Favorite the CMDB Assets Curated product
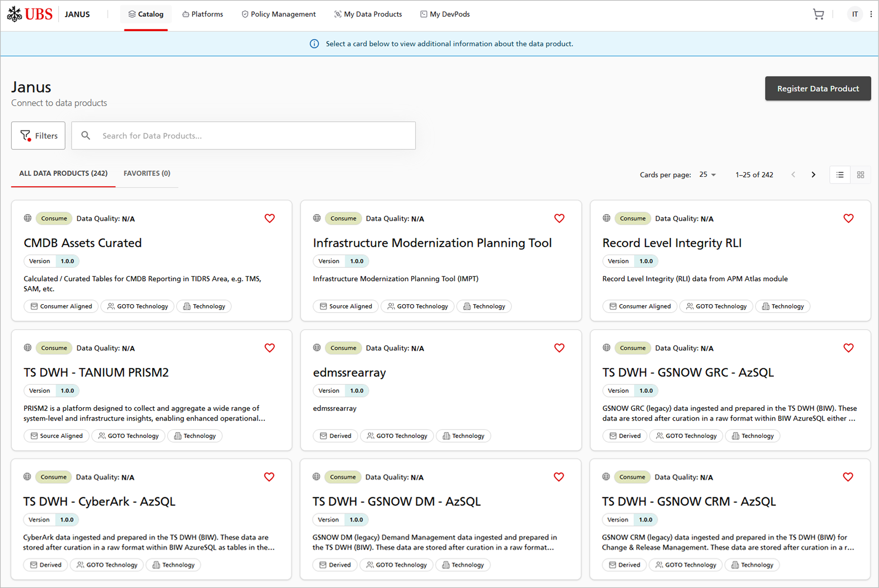 [269, 218]
